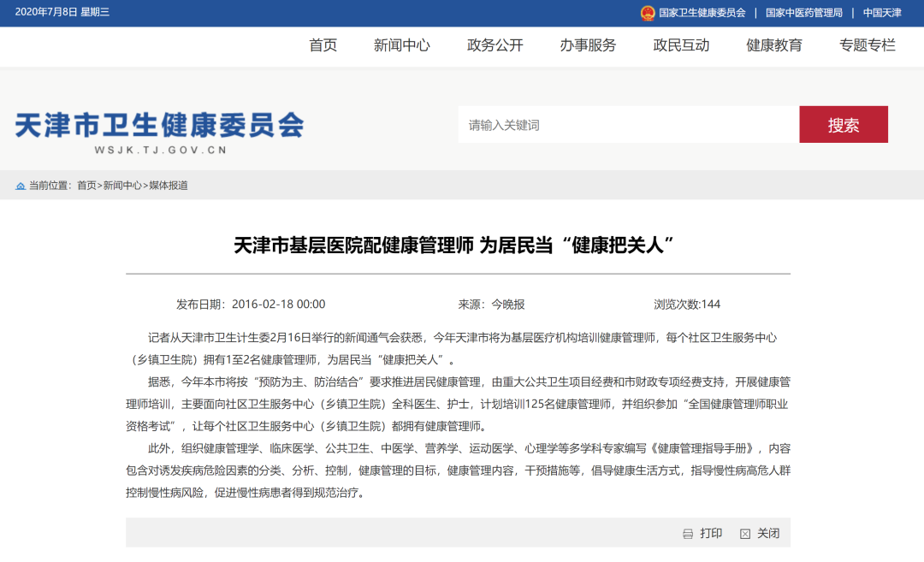Viewport: 924px width, 562px height.
Task: Open the 国家中医药管理局 link
Action: pyautogui.click(x=803, y=13)
